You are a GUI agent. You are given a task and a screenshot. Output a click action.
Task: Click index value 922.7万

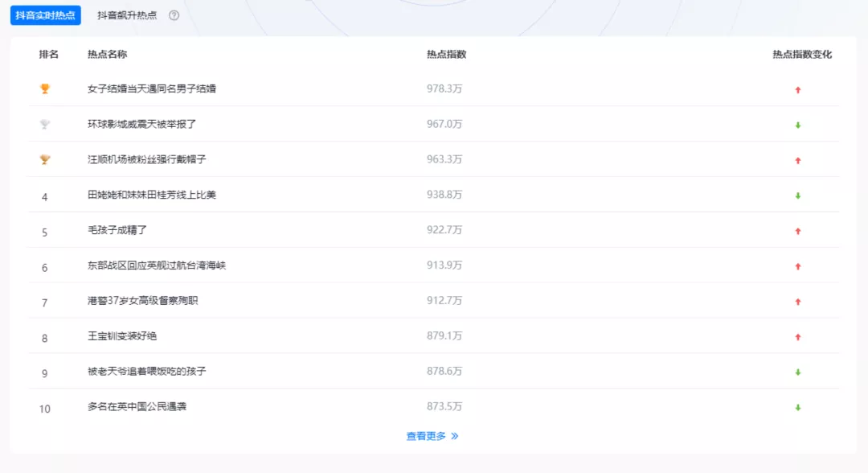click(x=444, y=230)
